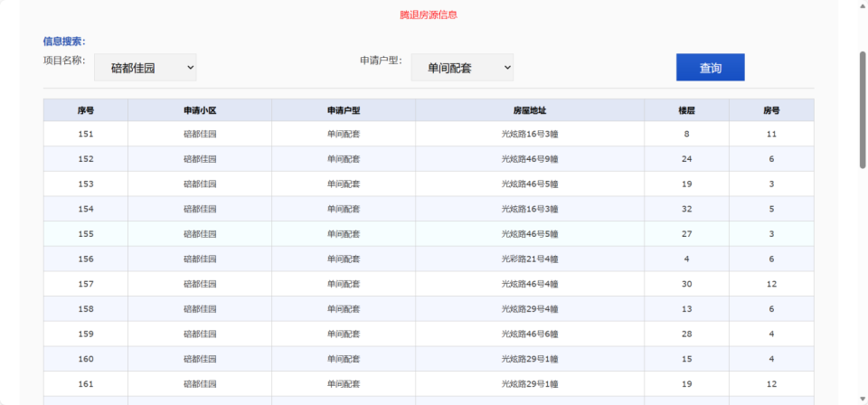The height and width of the screenshot is (405, 868).
Task: Click the 房号 column header
Action: click(771, 110)
